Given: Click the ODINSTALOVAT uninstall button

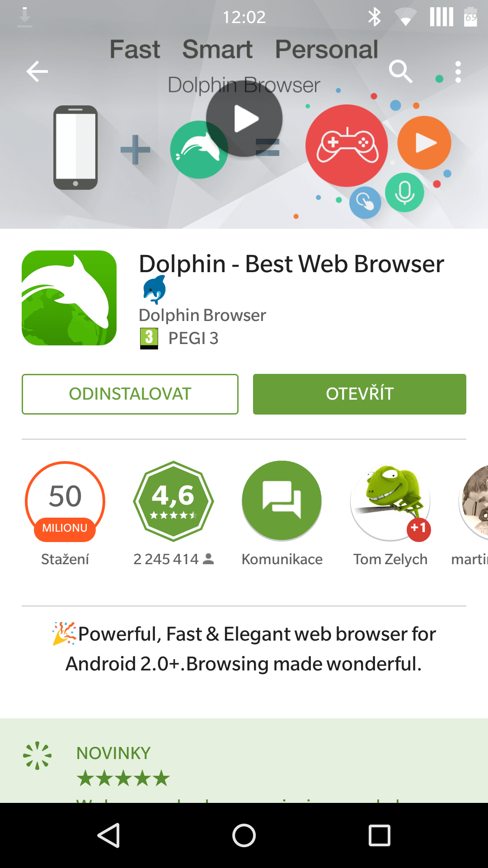Looking at the screenshot, I should point(130,394).
